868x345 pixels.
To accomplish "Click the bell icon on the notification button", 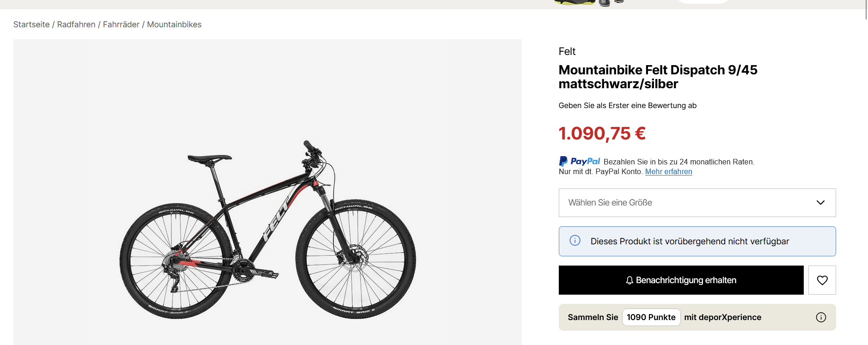I will (x=629, y=280).
